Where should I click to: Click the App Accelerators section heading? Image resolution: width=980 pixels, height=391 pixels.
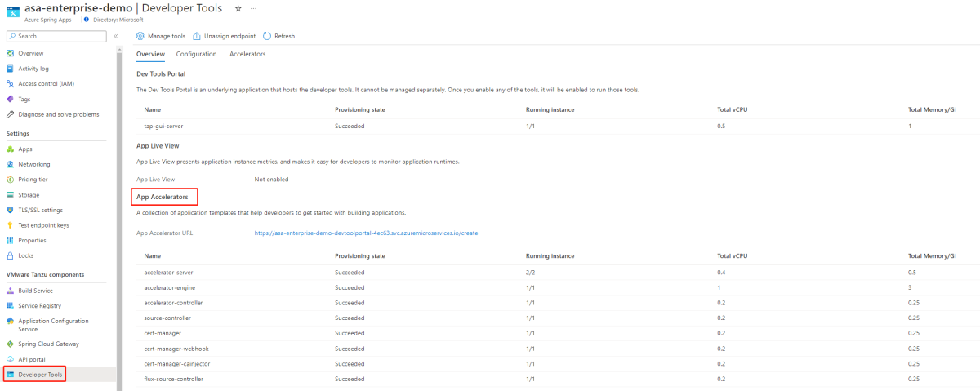(x=163, y=197)
